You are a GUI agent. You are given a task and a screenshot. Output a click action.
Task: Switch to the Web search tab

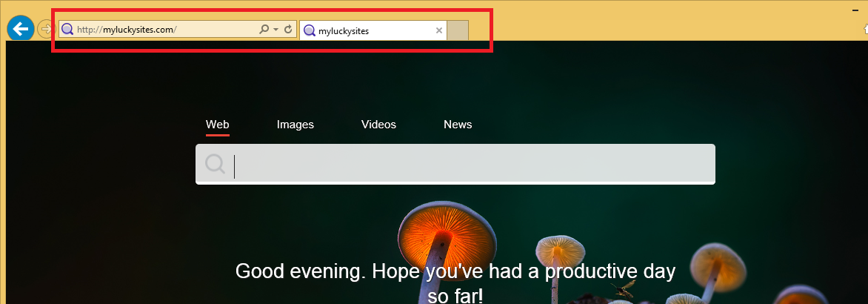(218, 125)
